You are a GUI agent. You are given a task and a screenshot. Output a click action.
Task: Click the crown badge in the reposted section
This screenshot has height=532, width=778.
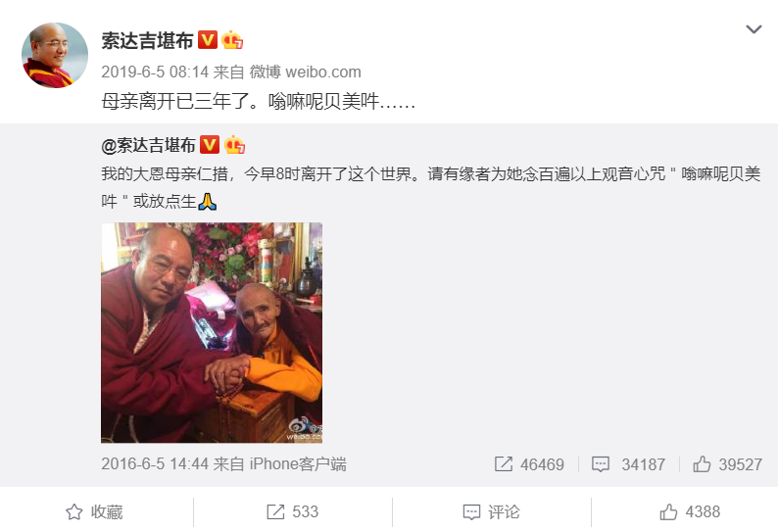234,145
